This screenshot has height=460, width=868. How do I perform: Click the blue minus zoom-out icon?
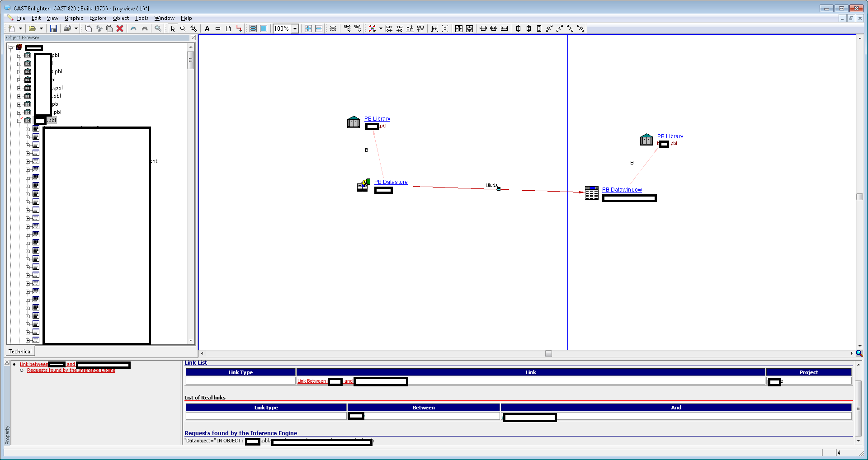tap(319, 28)
